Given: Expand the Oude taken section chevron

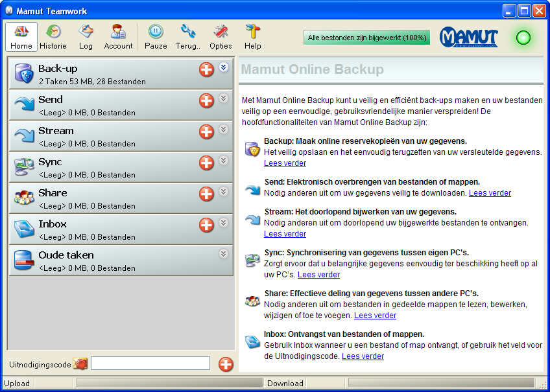Looking at the screenshot, I should pos(223,253).
